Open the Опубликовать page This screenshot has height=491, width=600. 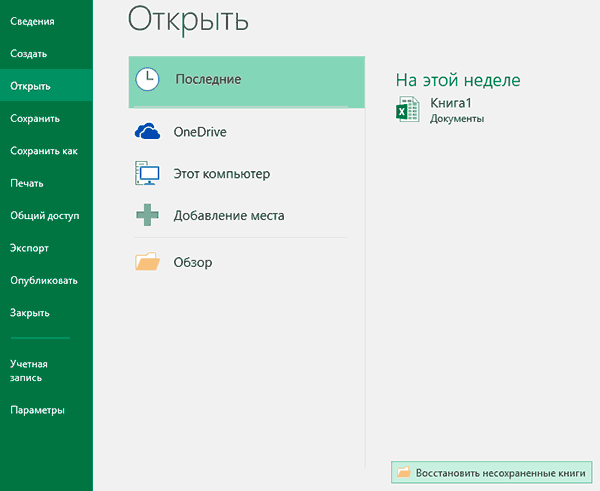tap(46, 281)
